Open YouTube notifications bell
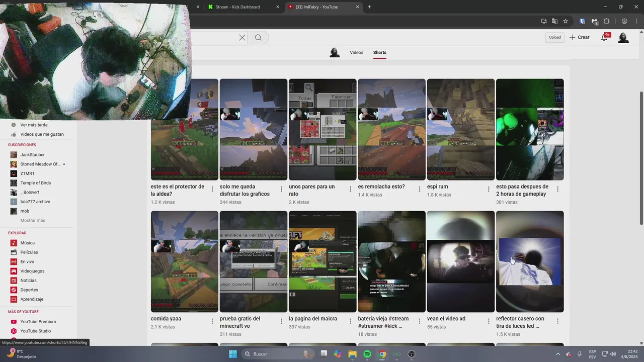The width and height of the screenshot is (644, 362). pos(604,37)
